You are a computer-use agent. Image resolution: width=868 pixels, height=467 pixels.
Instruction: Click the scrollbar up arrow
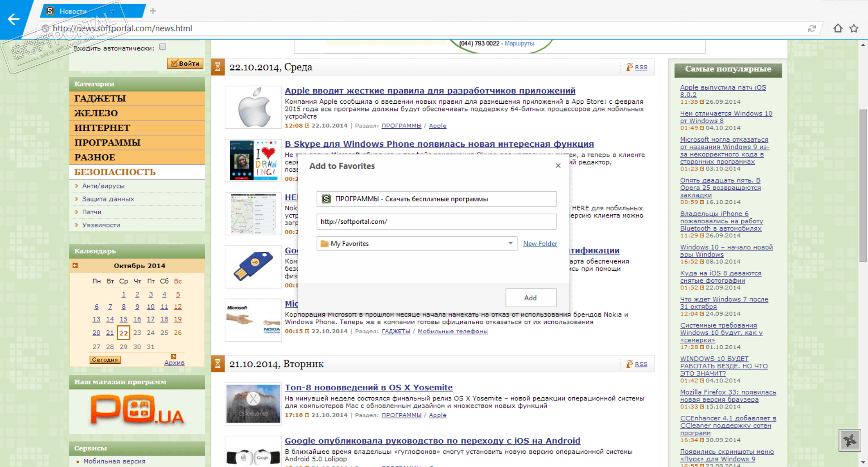pyautogui.click(x=863, y=45)
